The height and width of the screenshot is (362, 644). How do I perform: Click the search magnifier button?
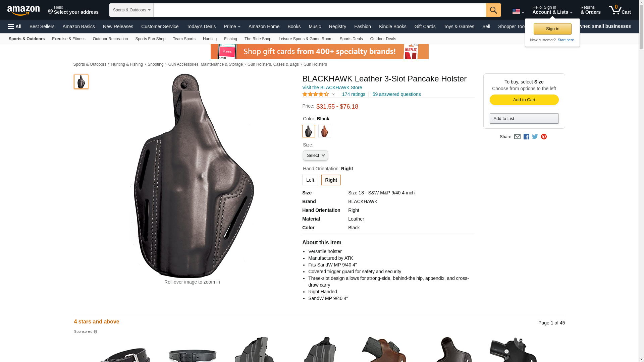493,10
